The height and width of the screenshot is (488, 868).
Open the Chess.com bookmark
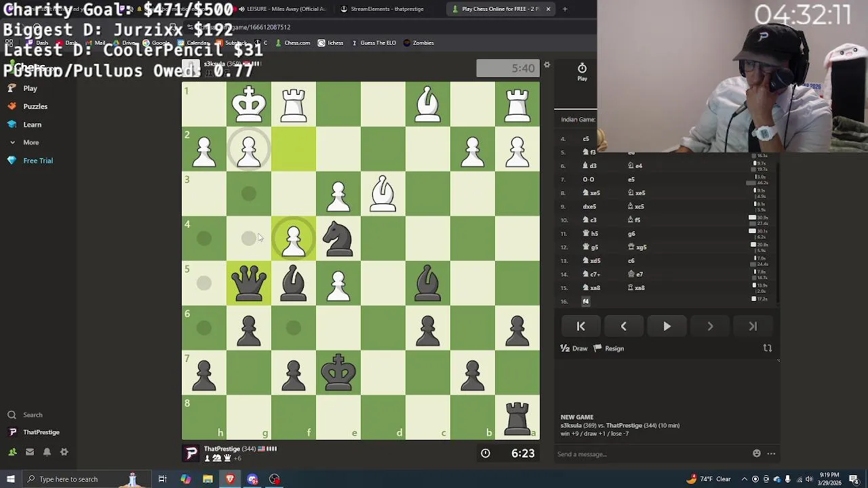[x=292, y=43]
